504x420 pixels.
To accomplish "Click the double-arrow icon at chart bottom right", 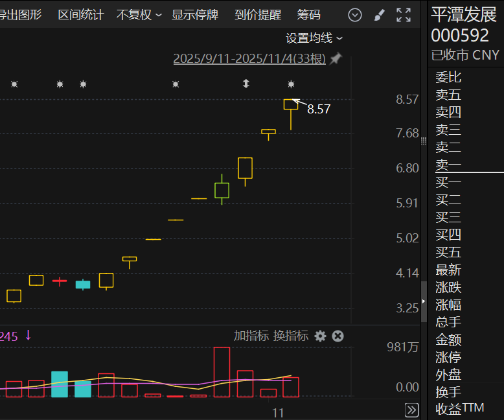I will [x=411, y=410].
